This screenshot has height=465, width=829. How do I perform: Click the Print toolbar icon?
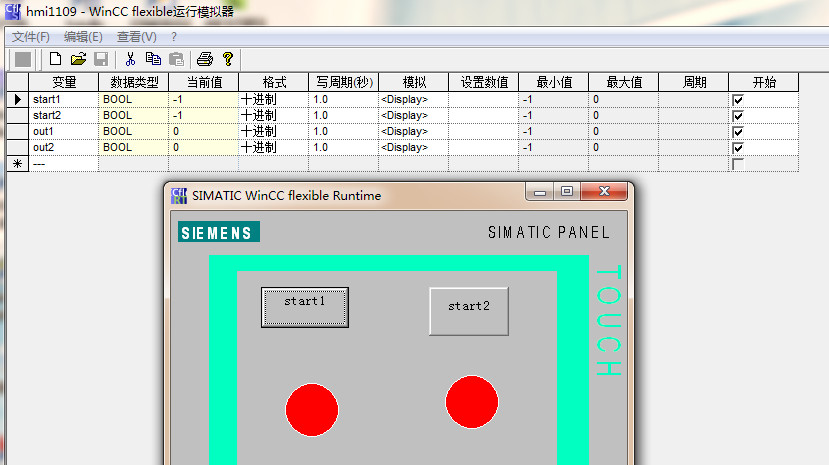click(205, 59)
